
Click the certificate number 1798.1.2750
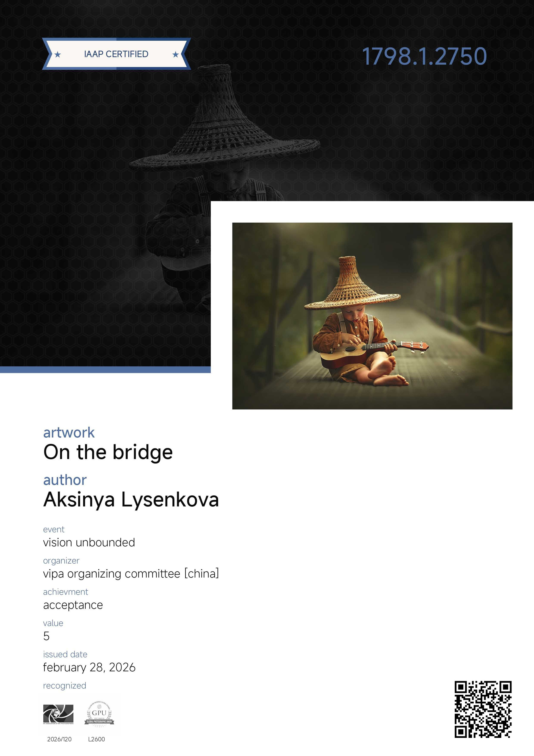click(x=424, y=56)
